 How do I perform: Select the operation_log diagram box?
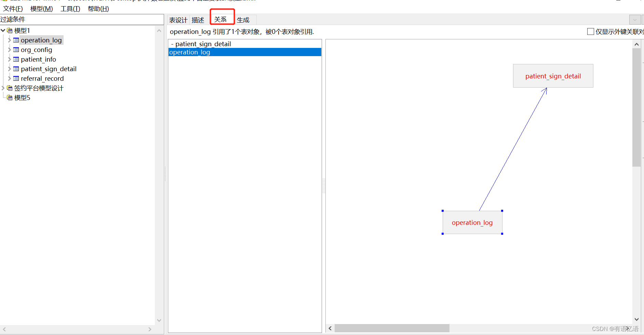(x=472, y=222)
